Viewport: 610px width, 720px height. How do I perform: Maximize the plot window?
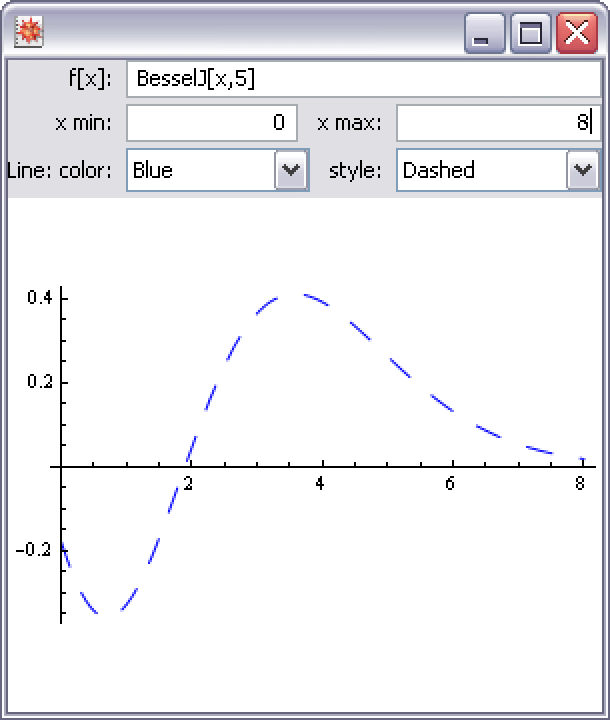click(x=531, y=34)
